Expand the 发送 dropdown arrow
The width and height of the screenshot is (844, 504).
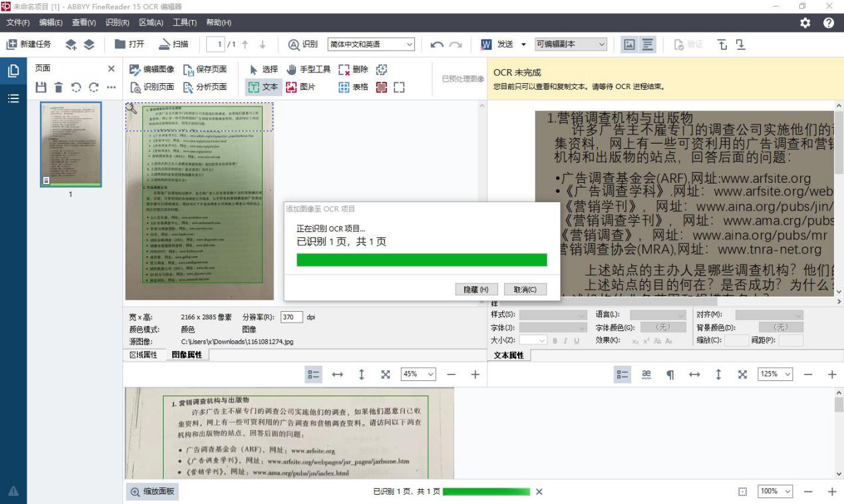coord(523,45)
